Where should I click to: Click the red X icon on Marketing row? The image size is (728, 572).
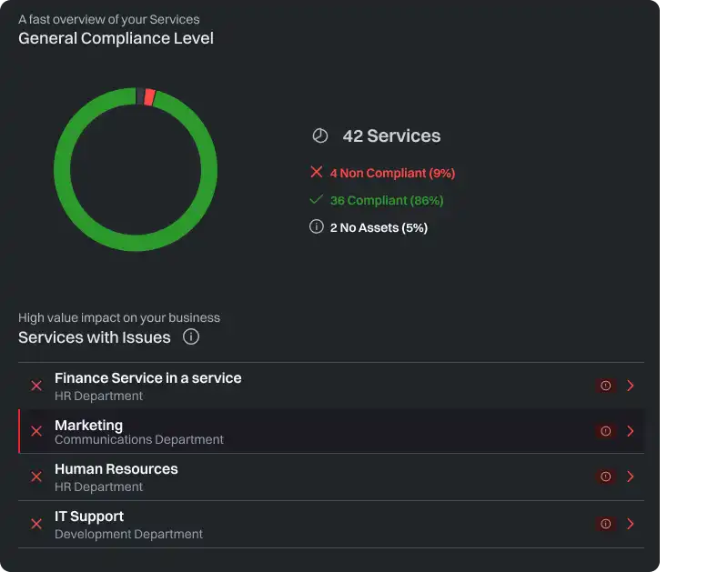click(x=36, y=431)
